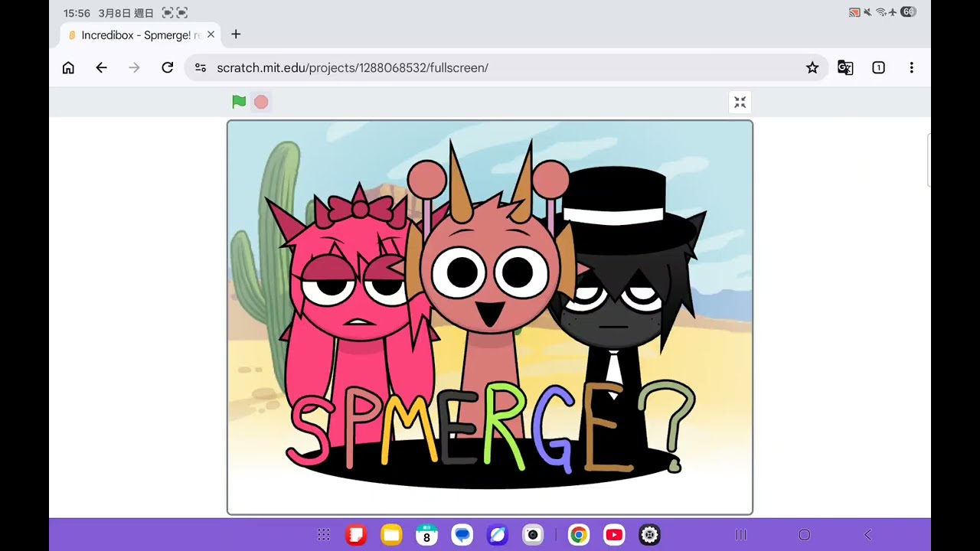The width and height of the screenshot is (980, 551).
Task: Launch YouTube from the taskbar
Action: coord(614,535)
